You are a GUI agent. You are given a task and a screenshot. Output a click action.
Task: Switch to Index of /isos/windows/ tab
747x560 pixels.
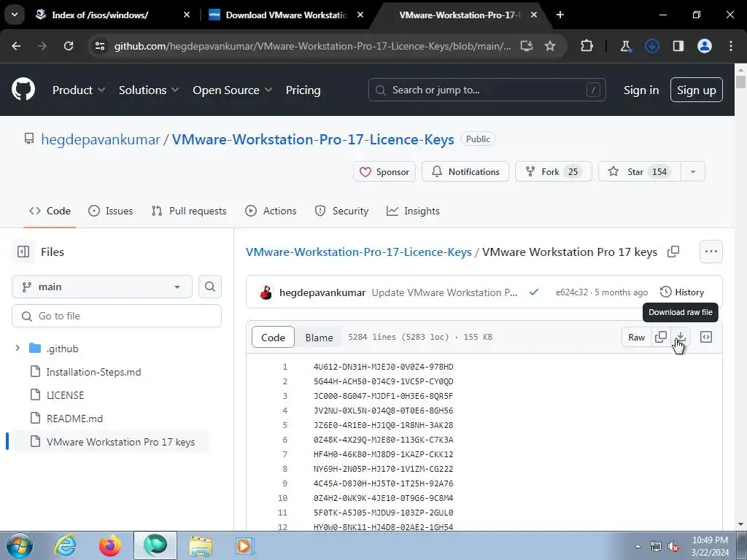click(x=100, y=15)
